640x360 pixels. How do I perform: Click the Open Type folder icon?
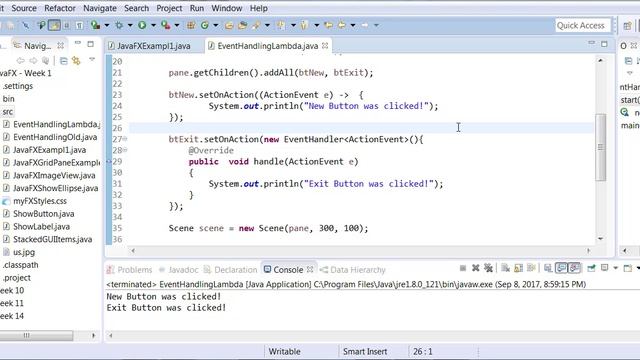(229, 25)
